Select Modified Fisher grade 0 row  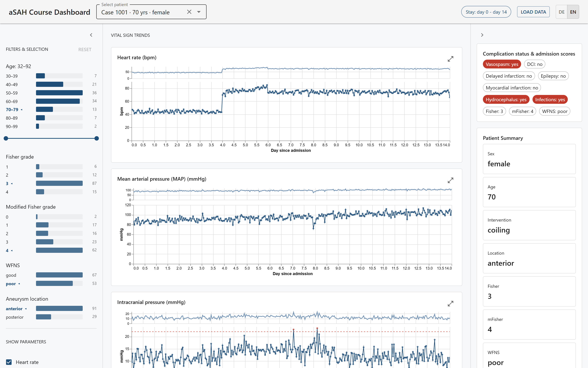coord(51,217)
